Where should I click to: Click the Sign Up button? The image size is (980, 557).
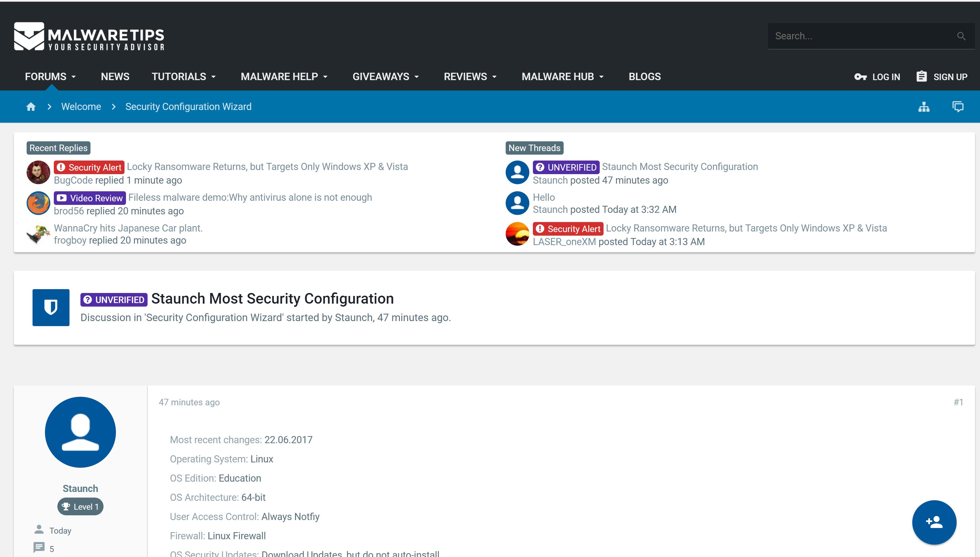[942, 77]
